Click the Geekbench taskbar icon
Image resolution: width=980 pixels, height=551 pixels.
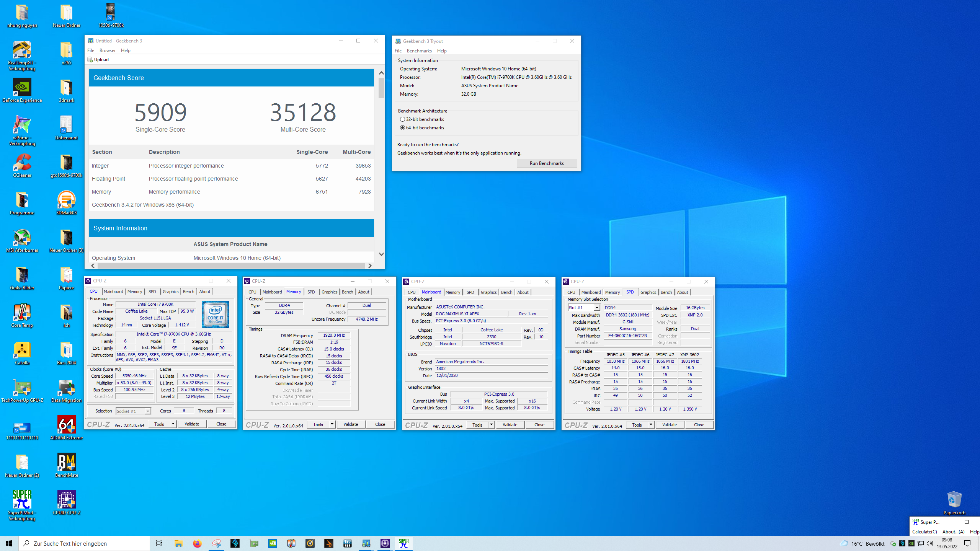pyautogui.click(x=366, y=543)
